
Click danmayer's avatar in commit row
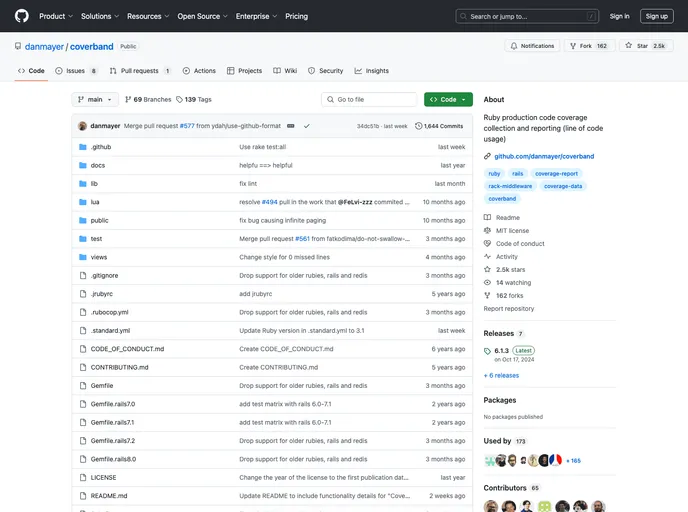[x=82, y=126]
